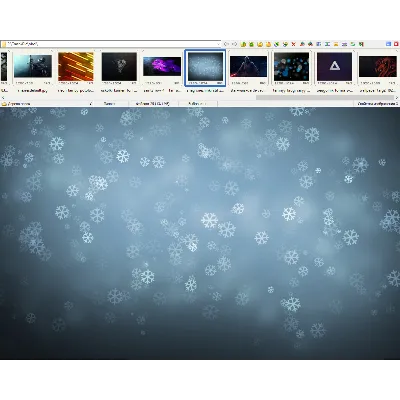Select the orange diagonal stripes thumbnail

76,66
